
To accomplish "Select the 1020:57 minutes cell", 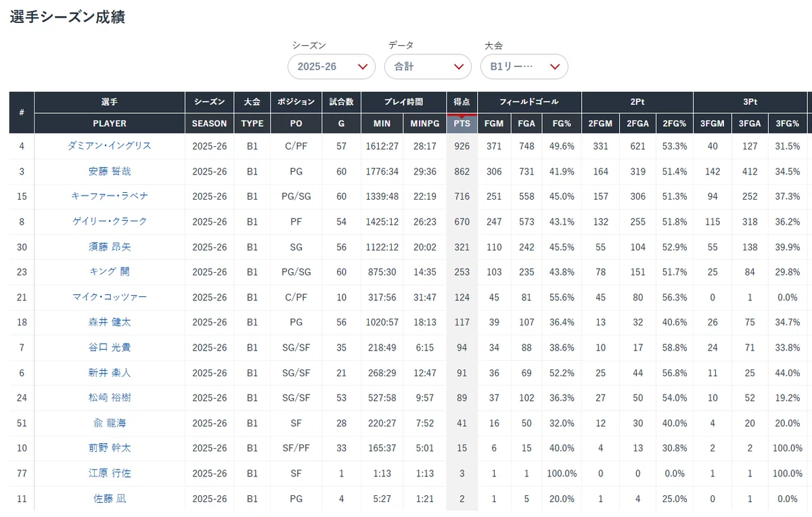I will point(382,323).
